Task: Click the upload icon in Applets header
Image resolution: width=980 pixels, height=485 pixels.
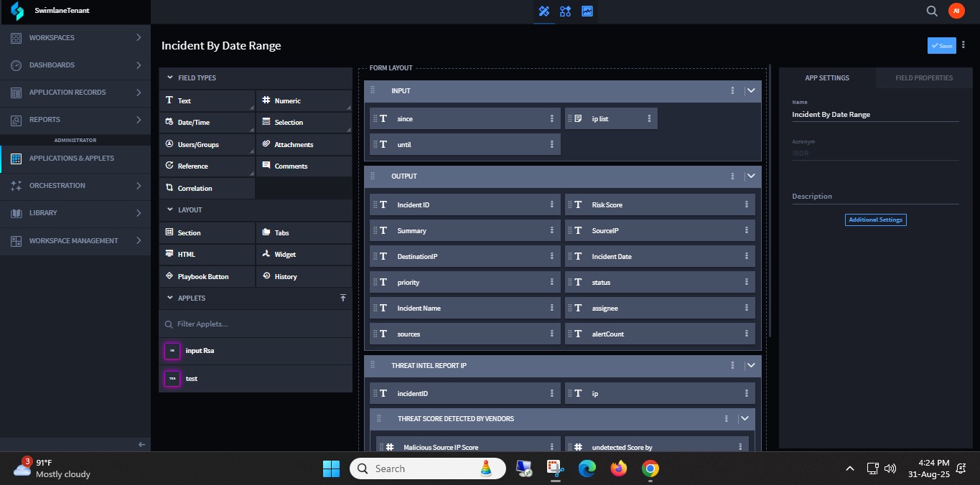Action: (x=343, y=298)
